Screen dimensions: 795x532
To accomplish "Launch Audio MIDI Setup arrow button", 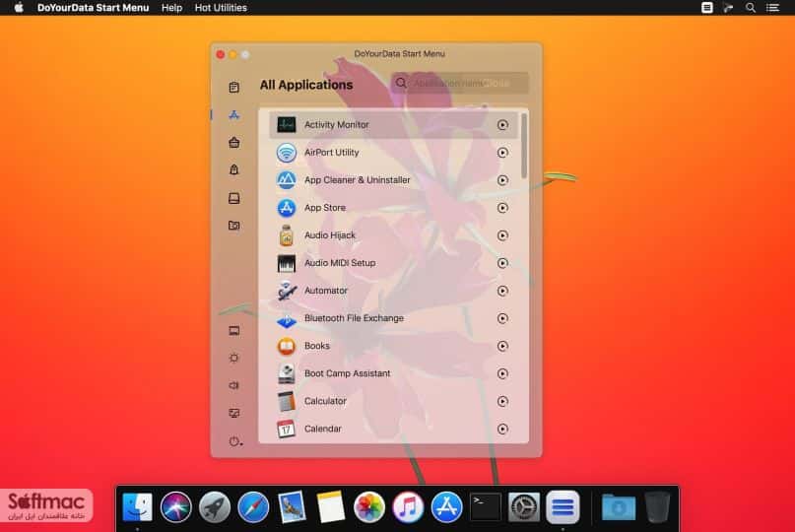I will tap(502, 263).
